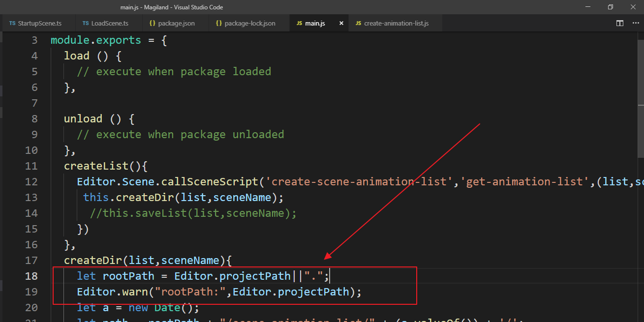Click the 'get-animation-list' string on line 12
Image resolution: width=644 pixels, height=322 pixels.
click(525, 181)
